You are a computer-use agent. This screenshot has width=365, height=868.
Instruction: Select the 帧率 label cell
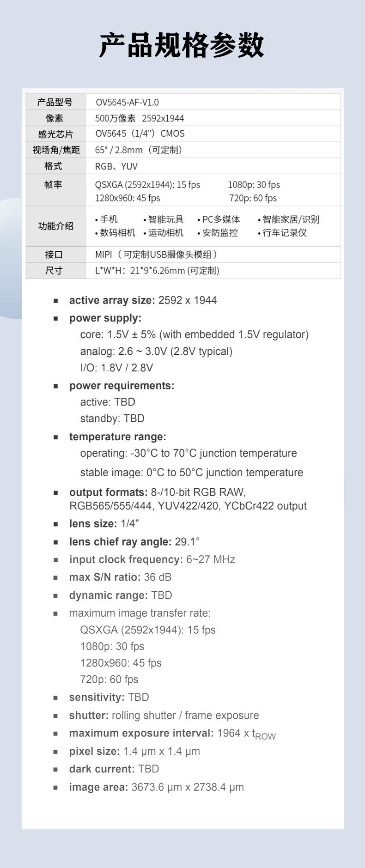53,184
